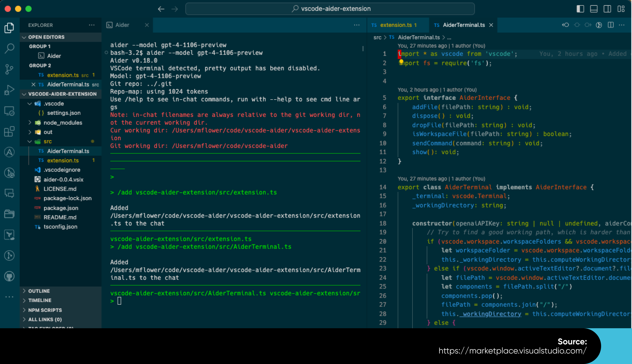This screenshot has height=364, width=632.
Task: Expand the All Links (0) section
Action: [x=61, y=320]
